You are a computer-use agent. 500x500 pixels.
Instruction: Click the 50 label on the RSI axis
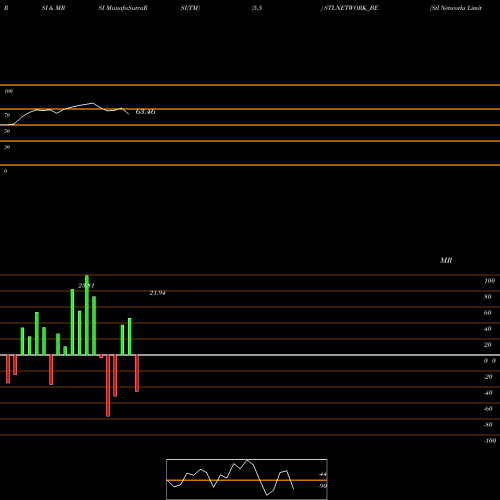click(7, 131)
